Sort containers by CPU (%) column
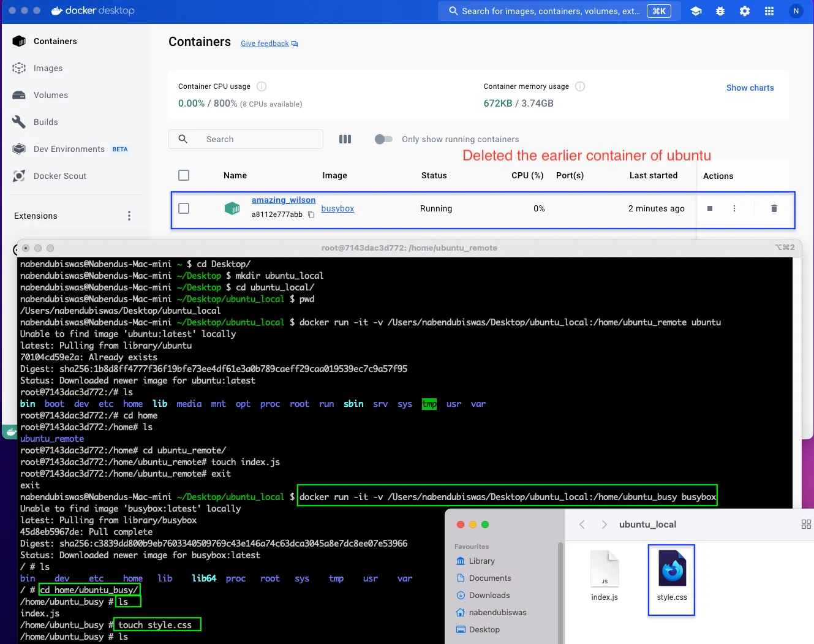Screen dimensions: 814x644 click(527, 175)
